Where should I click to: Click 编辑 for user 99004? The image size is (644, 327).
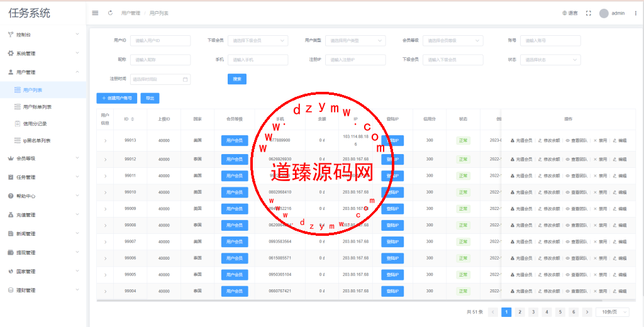tap(619, 291)
